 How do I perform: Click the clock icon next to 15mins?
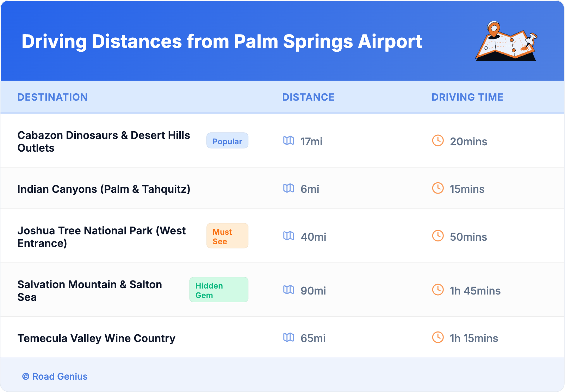click(x=438, y=188)
